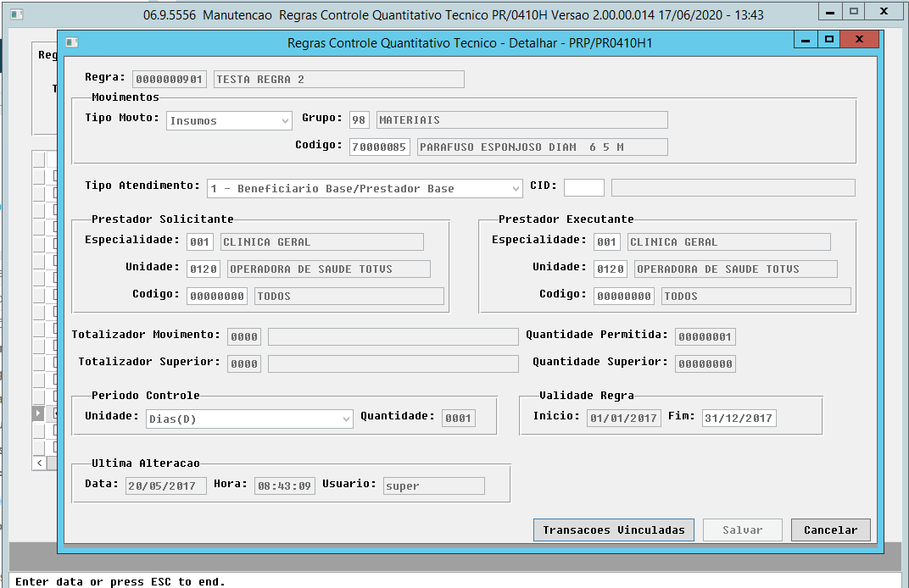Click the Totalizador Movimento code field
This screenshot has width=909, height=588.
tap(244, 337)
